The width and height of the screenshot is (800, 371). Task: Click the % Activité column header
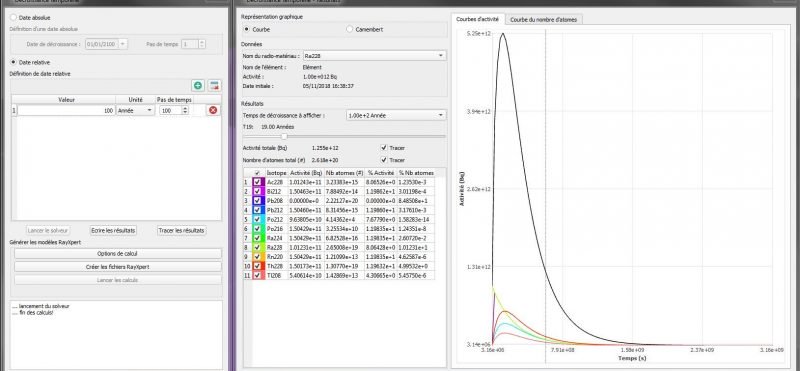(x=381, y=173)
